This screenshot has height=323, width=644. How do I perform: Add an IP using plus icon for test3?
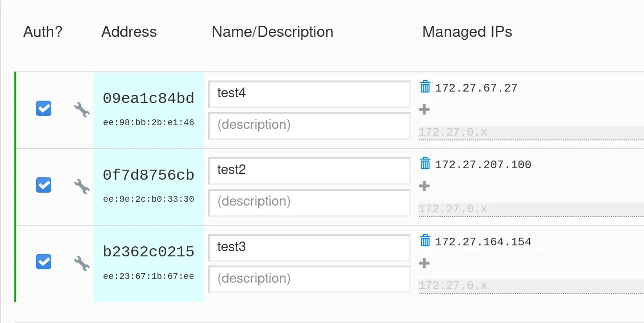point(424,263)
